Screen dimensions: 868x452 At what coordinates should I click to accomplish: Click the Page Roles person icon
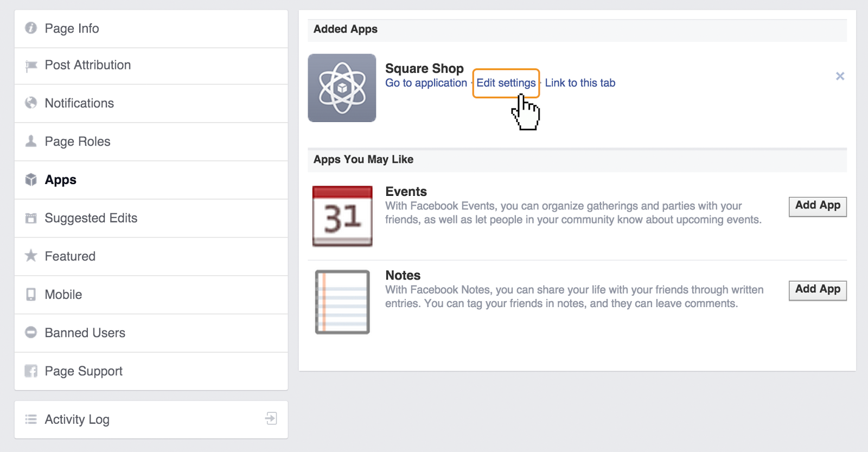click(x=31, y=141)
